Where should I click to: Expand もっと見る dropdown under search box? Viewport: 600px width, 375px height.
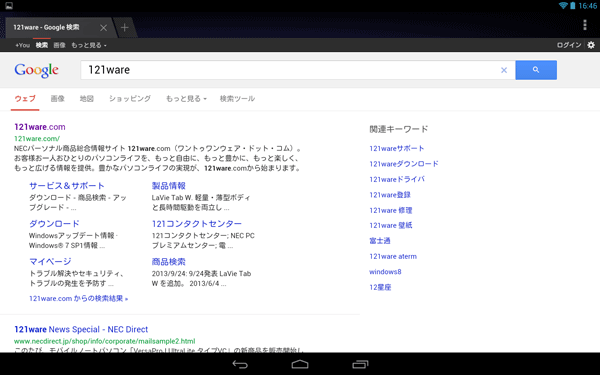coord(186,99)
